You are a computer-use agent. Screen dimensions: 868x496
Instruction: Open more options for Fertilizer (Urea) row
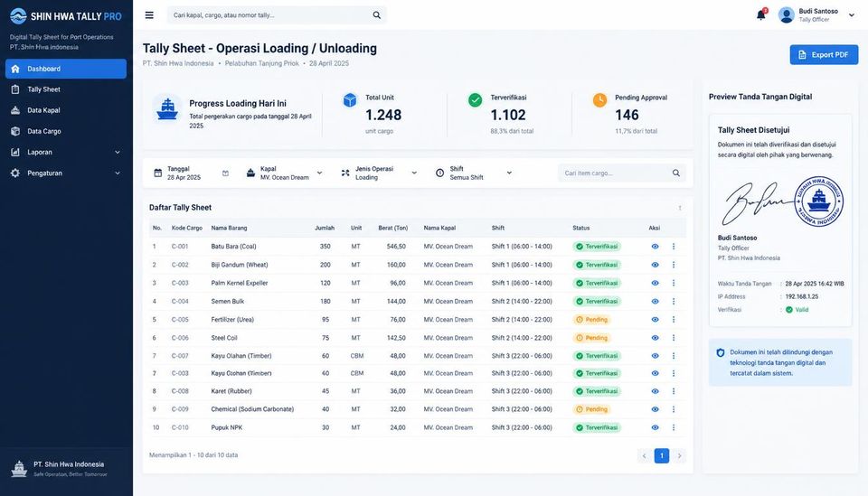tap(674, 320)
